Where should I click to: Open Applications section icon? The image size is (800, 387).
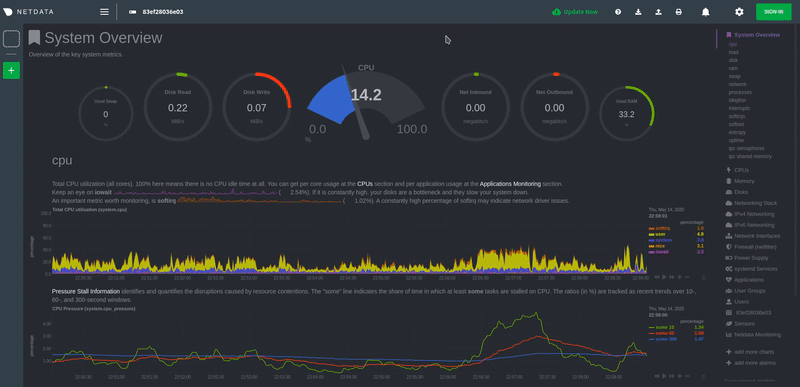click(x=729, y=280)
